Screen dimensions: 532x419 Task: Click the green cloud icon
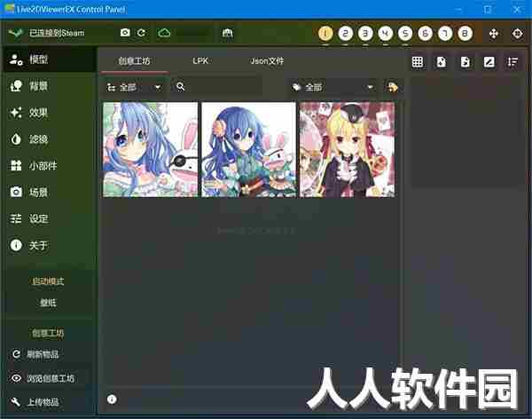(164, 33)
